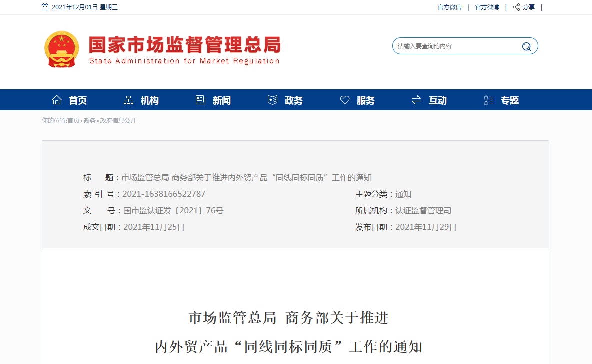Click the list icon for 专题
This screenshot has height=364, width=592.
(488, 100)
